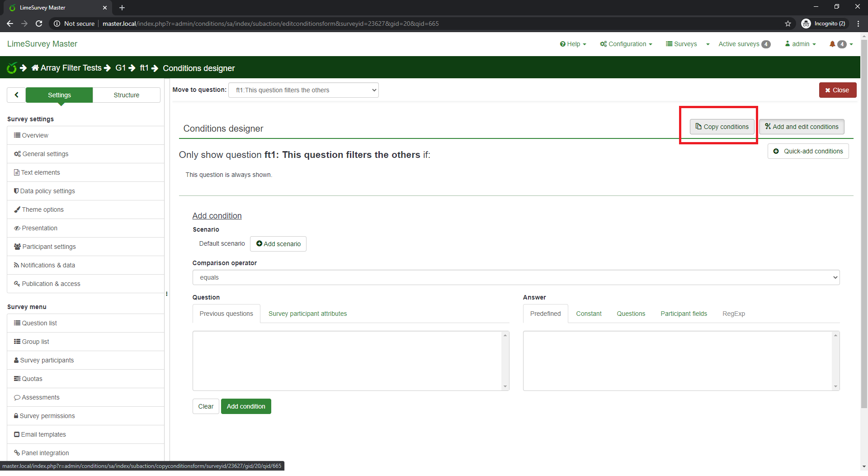Select the Previous questions tab
This screenshot has width=868, height=476.
226,314
